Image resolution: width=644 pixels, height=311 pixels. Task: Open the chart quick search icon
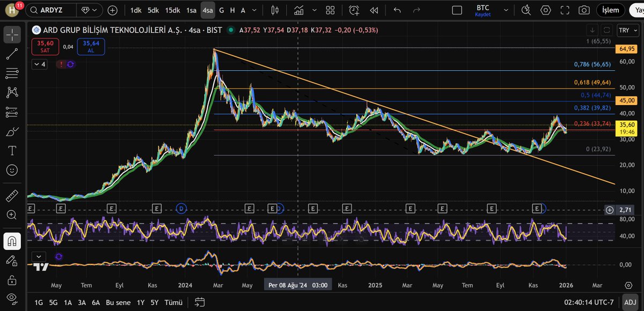pyautogui.click(x=526, y=10)
